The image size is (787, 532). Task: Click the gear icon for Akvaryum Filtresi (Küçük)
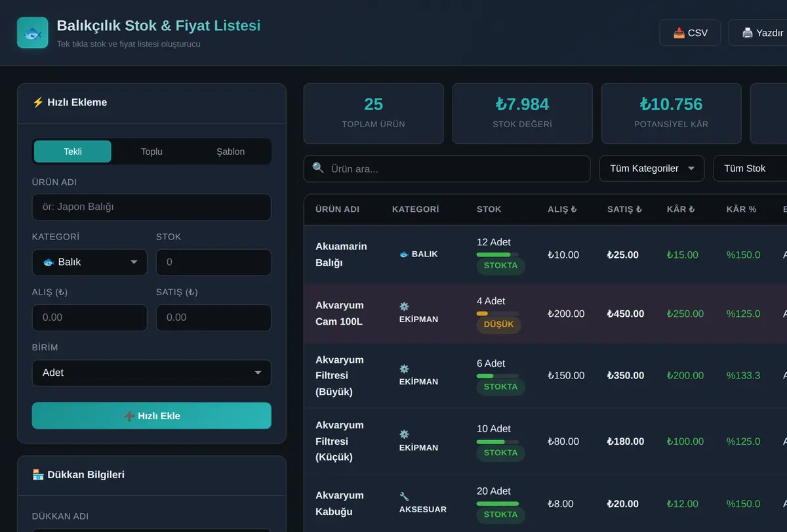pos(404,434)
